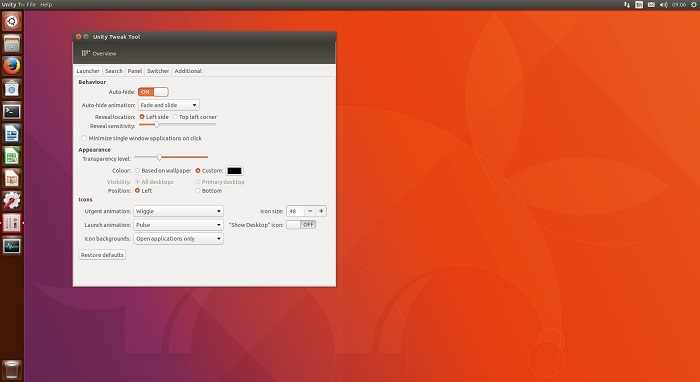700x382 pixels.
Task: Open the Ubuntu Dash from the launcher
Action: 12,21
